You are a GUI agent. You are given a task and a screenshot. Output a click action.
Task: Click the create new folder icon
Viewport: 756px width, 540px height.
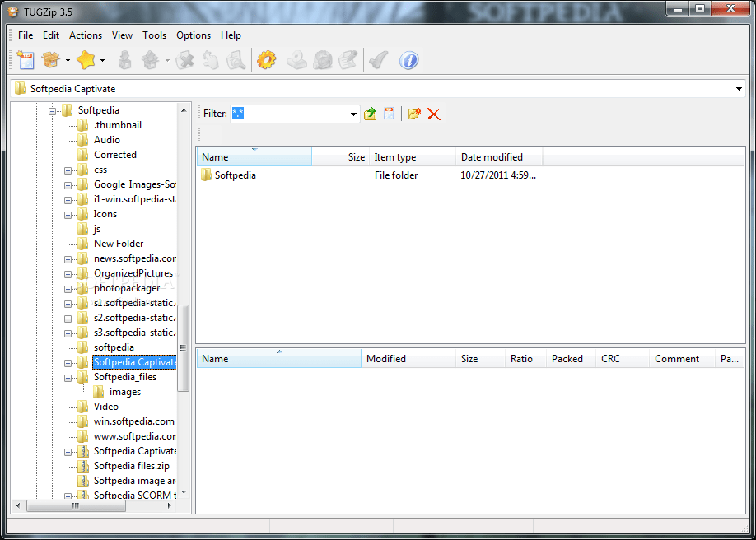point(414,114)
